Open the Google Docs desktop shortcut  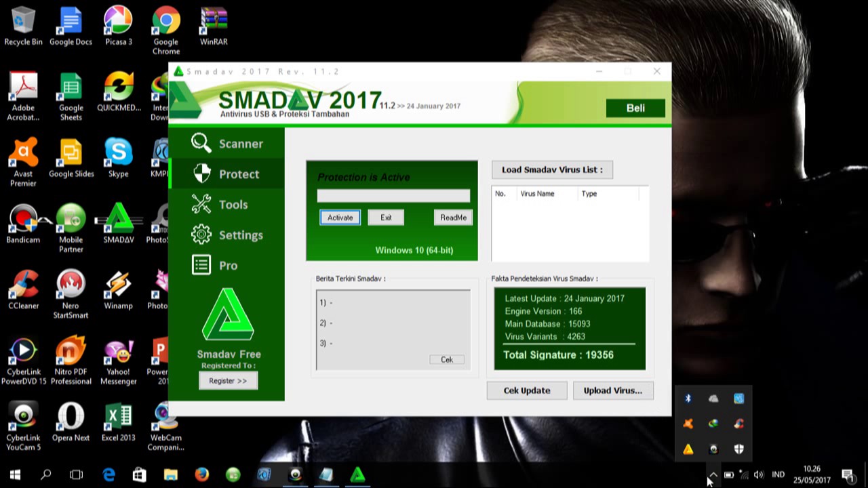[71, 26]
